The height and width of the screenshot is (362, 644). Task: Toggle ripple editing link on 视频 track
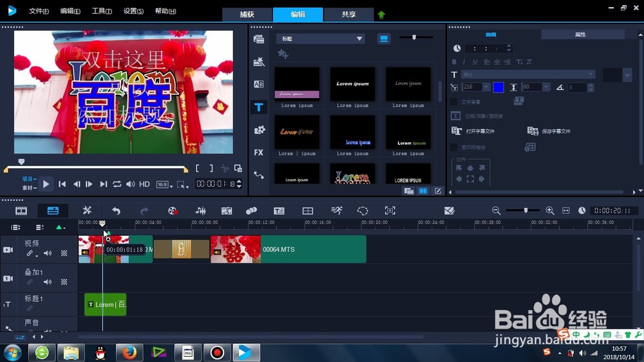tap(30, 254)
